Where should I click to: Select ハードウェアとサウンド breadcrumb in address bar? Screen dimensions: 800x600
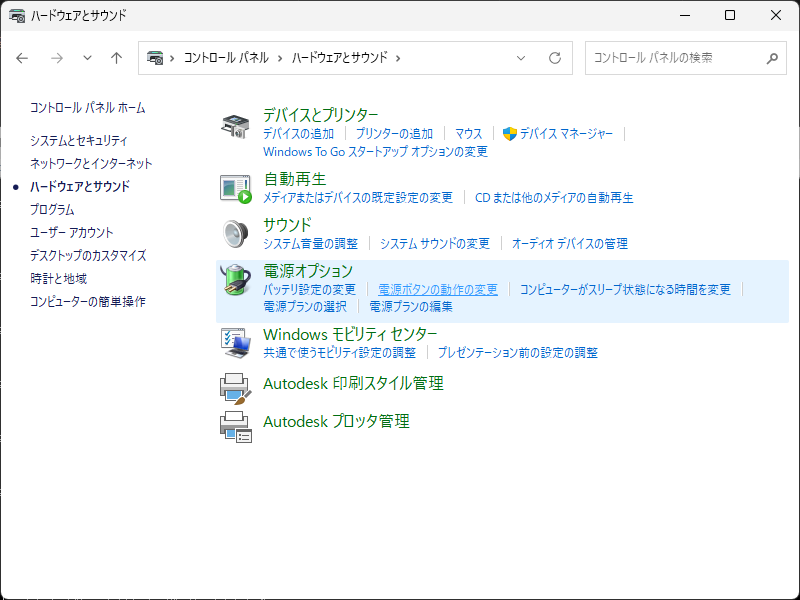click(x=340, y=58)
